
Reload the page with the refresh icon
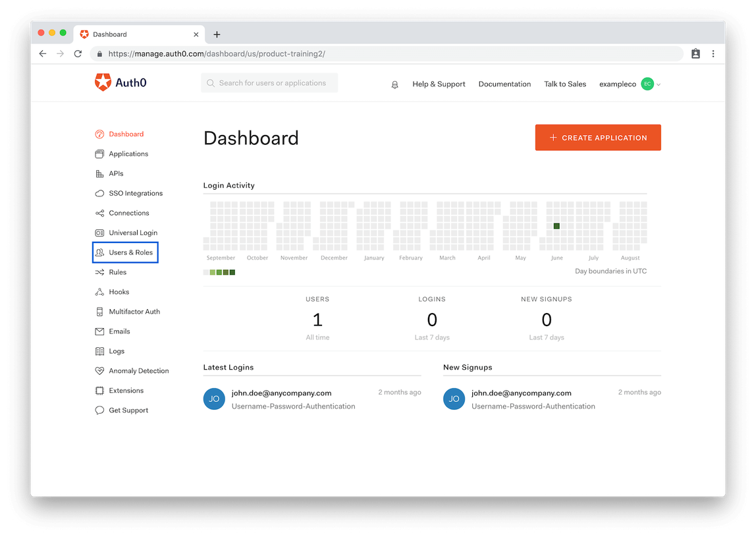(x=78, y=53)
